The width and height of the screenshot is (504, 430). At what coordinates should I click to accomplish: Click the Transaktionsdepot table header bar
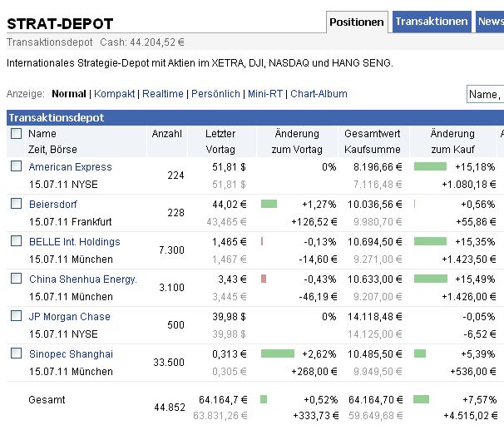255,117
